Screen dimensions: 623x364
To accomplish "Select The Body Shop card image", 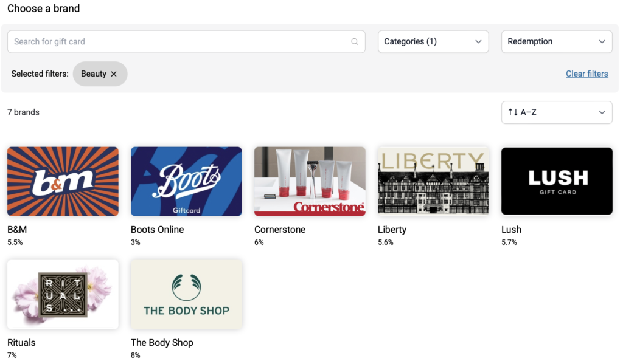I will point(186,295).
